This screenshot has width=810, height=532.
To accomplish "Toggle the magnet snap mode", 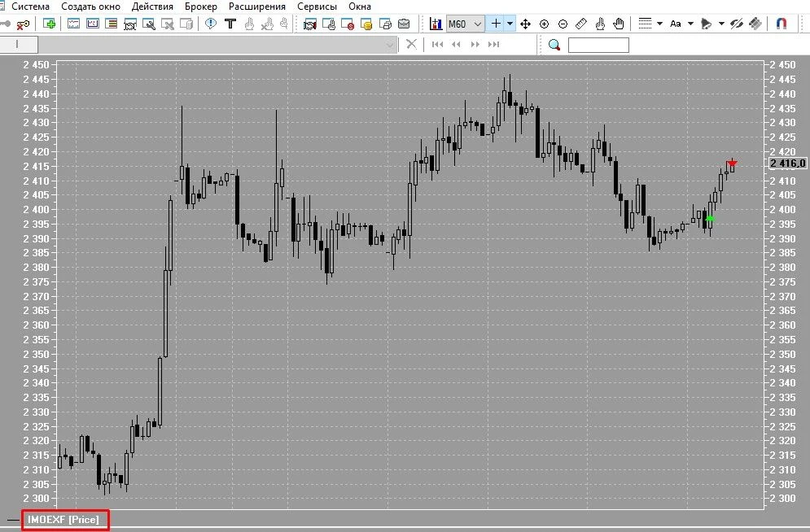I will [782, 24].
